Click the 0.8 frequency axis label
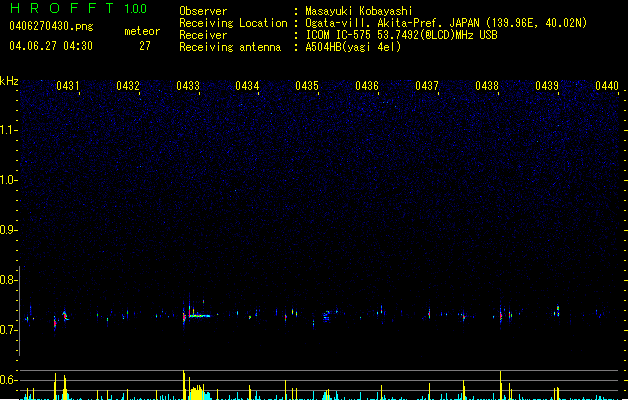 (8, 280)
